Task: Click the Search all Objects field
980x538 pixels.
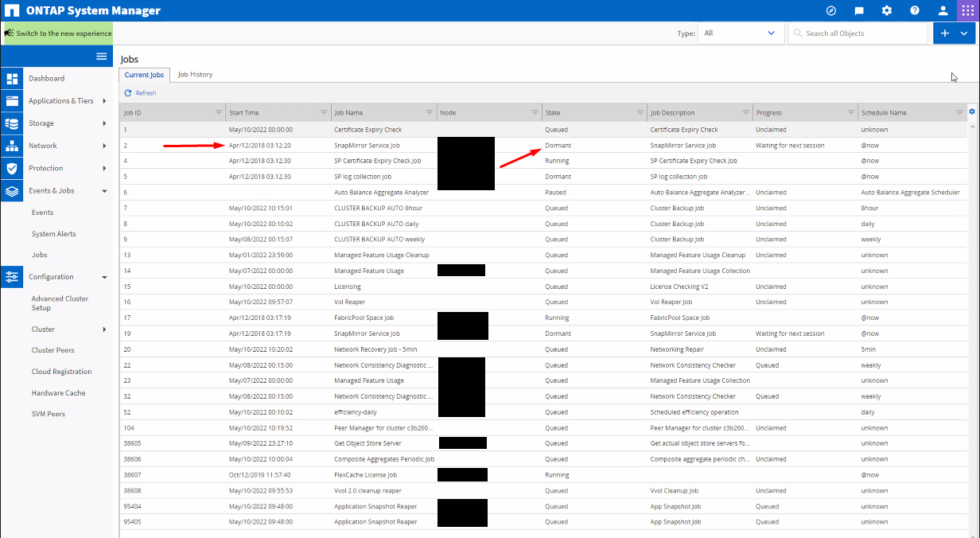Action: click(863, 33)
